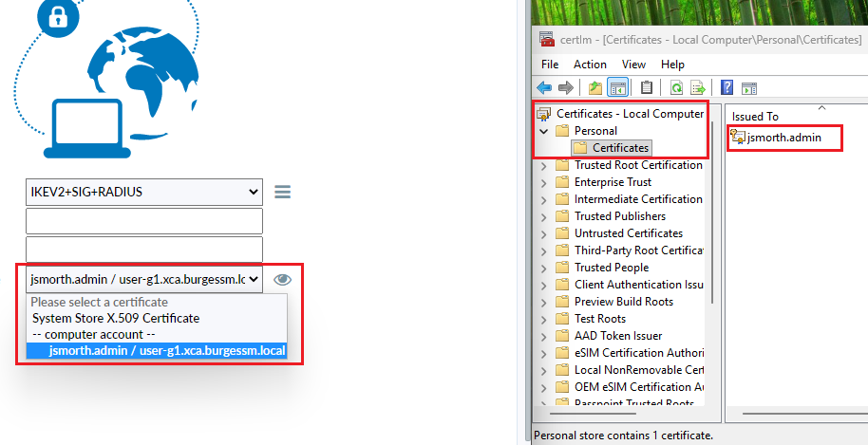The image size is (868, 445).
Task: Expand the Trusted People node
Action: [x=543, y=269]
